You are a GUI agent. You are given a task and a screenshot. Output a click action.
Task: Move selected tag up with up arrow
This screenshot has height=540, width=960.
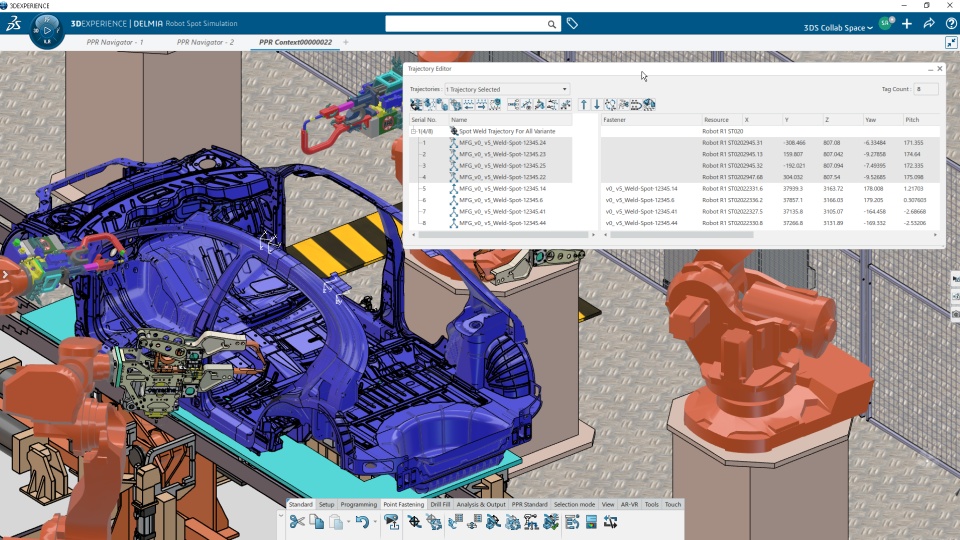click(583, 105)
